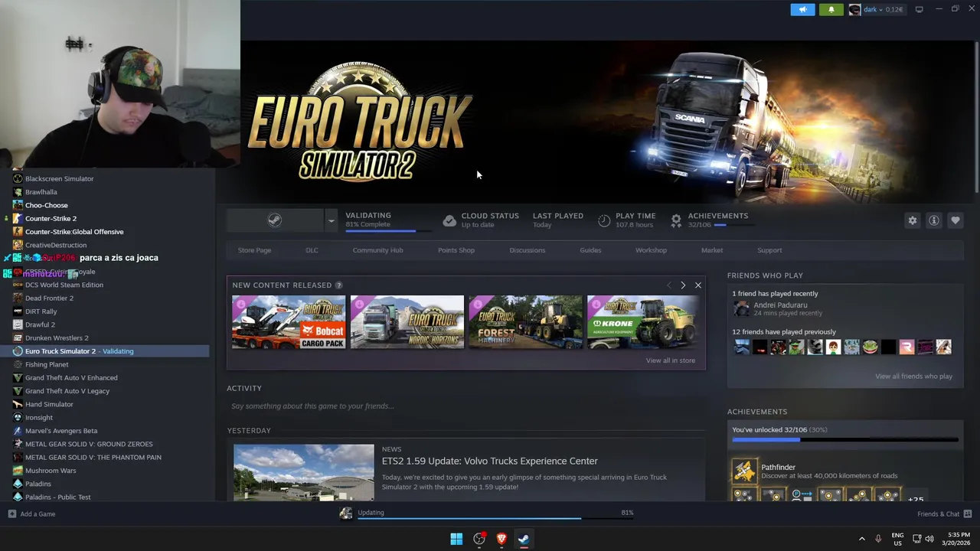Open the Market tab

coord(712,250)
